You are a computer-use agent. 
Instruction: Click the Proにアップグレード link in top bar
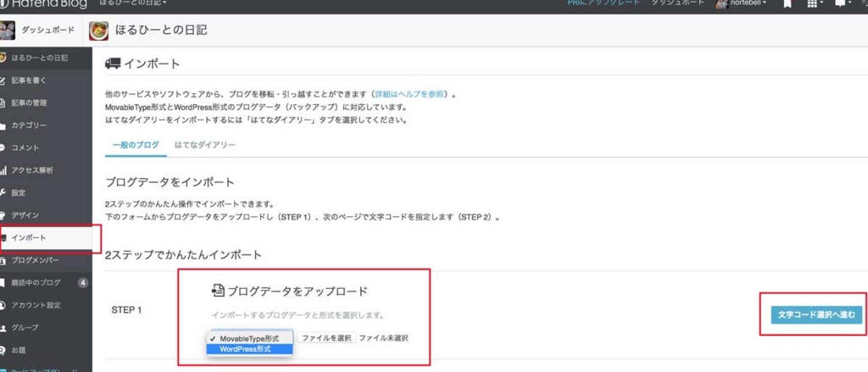point(604,3)
